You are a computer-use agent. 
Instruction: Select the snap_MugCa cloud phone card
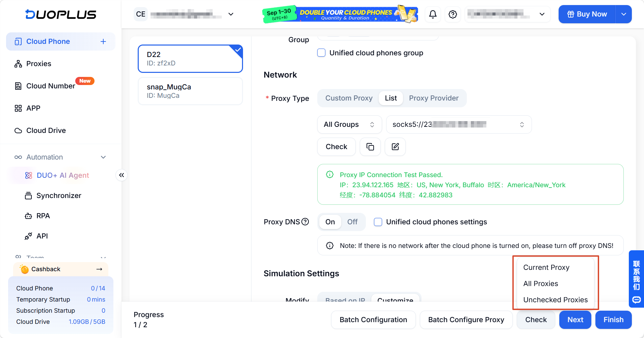190,91
